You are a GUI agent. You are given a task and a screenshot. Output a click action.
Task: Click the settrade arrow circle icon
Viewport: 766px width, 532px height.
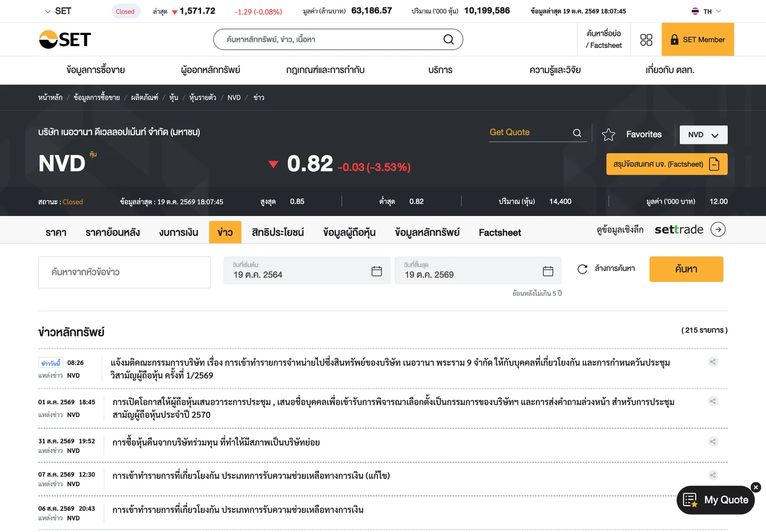click(718, 229)
